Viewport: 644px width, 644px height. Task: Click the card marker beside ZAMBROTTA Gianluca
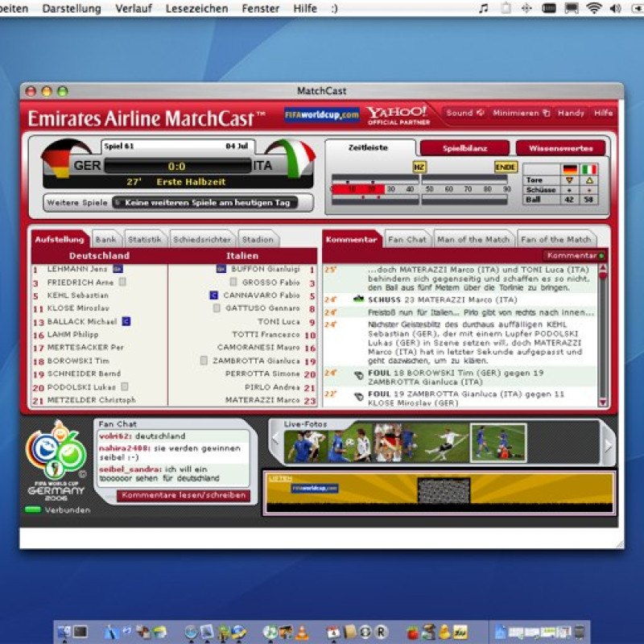(204, 360)
